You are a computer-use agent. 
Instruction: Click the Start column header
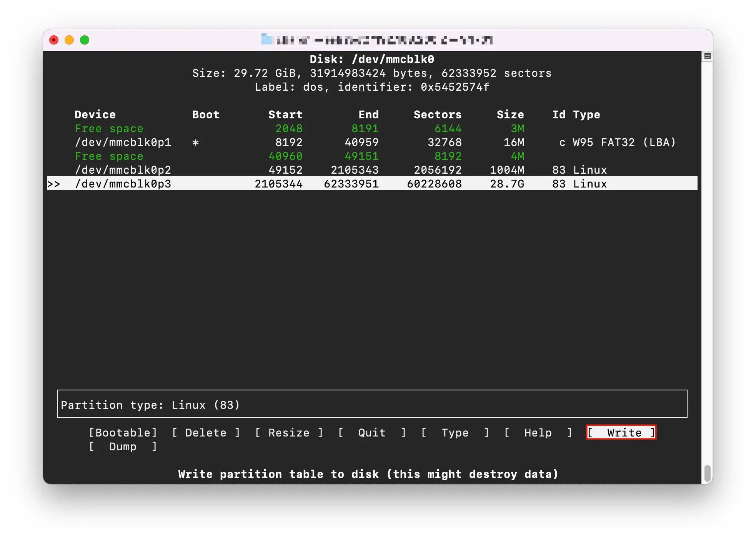click(285, 115)
